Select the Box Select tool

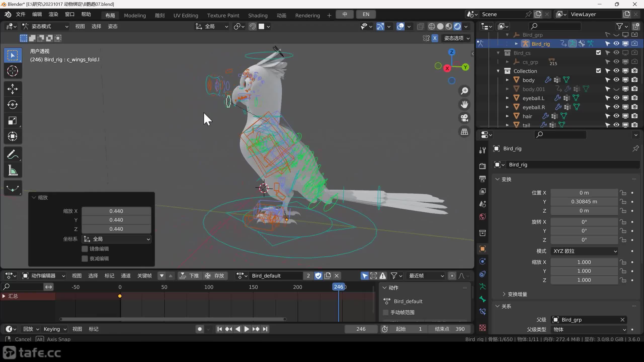pos(13,55)
